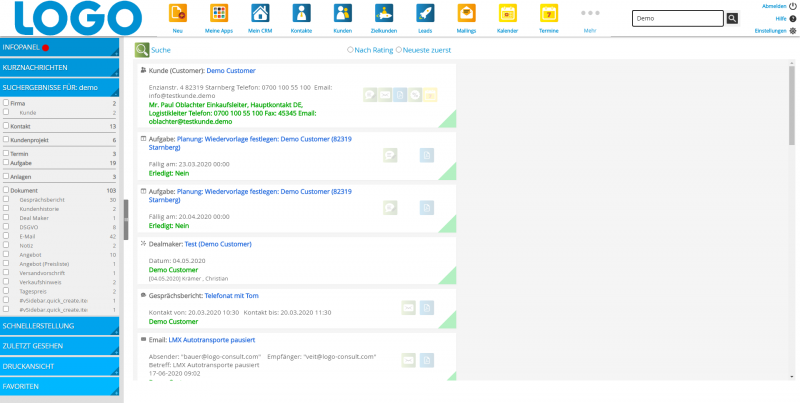
Task: Check the Firma filter checkbox
Action: pos(6,103)
